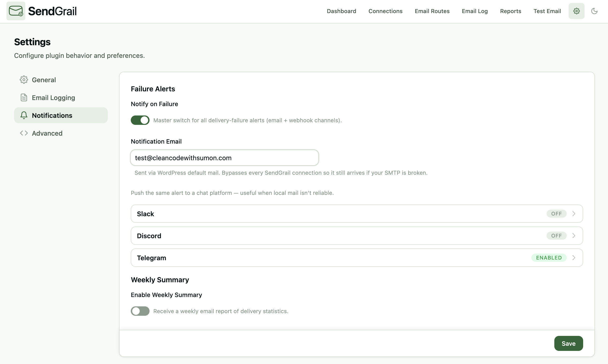Open the Test Email link
Screen dimensions: 608x364
coord(547,11)
